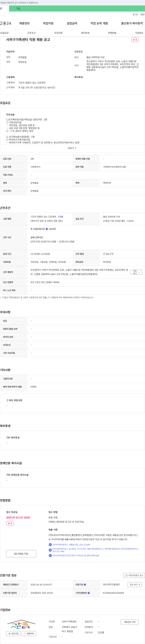Click the 가족센터 company logo
The height and width of the screenshot is (644, 145).
pos(21,624)
